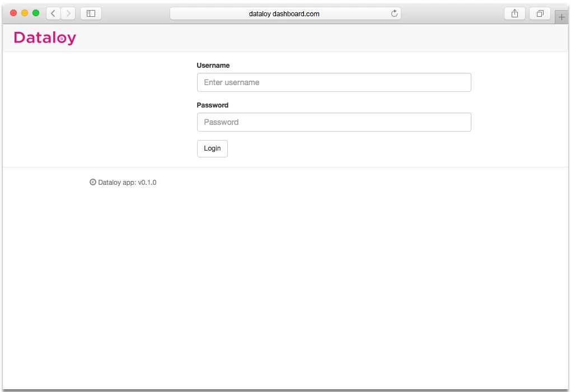The height and width of the screenshot is (392, 571).
Task: Focus the Enter username field
Action: point(334,82)
